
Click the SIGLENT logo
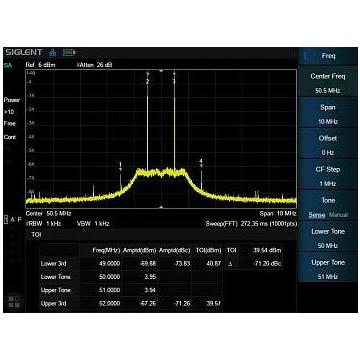(x=24, y=52)
